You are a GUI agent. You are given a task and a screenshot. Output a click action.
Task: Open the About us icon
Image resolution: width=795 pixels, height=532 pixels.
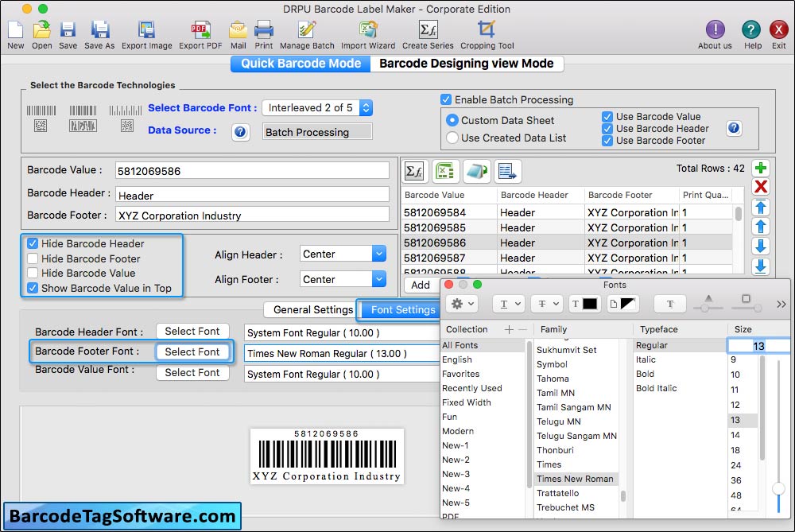(x=715, y=30)
